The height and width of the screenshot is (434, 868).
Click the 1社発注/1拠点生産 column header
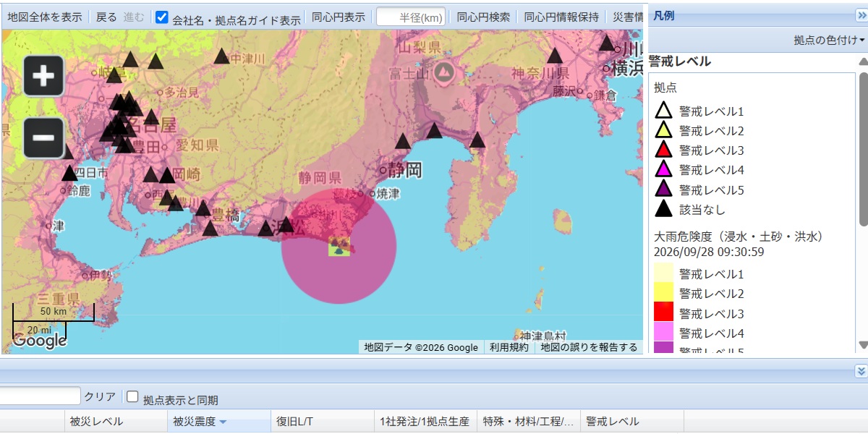(x=425, y=422)
